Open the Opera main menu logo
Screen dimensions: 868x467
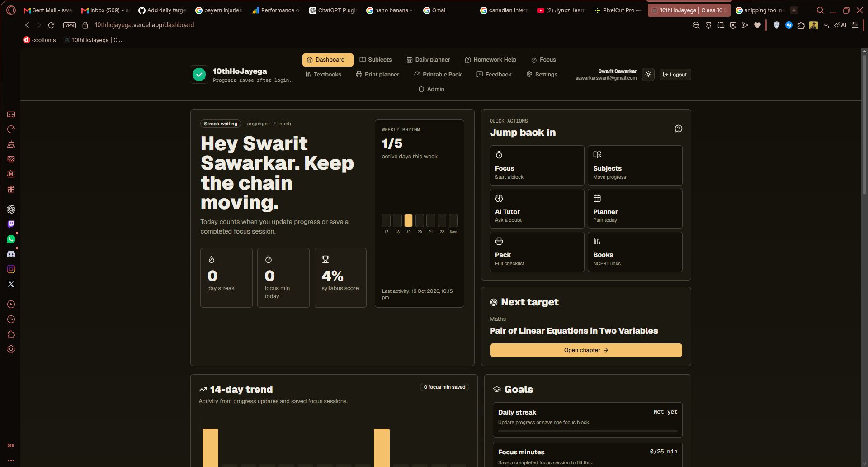[11, 10]
